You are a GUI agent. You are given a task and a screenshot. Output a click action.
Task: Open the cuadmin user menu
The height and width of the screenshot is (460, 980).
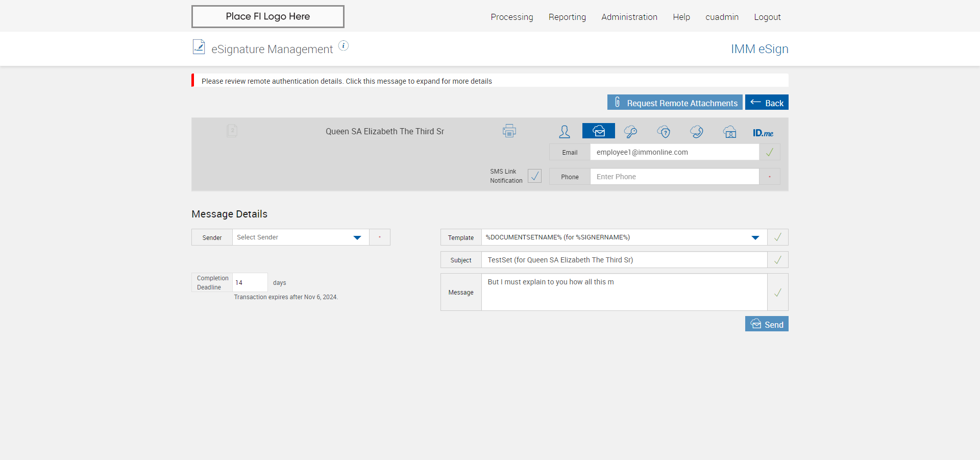coord(722,17)
